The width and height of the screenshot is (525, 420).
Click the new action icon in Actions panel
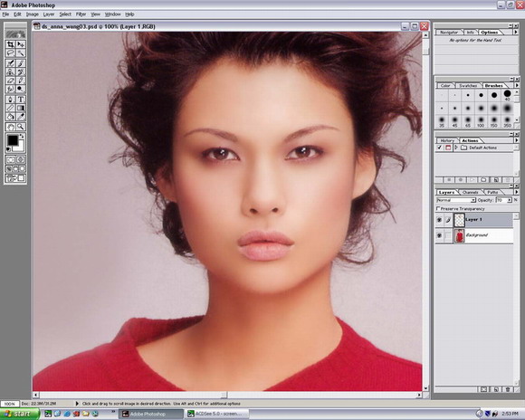tap(495, 180)
